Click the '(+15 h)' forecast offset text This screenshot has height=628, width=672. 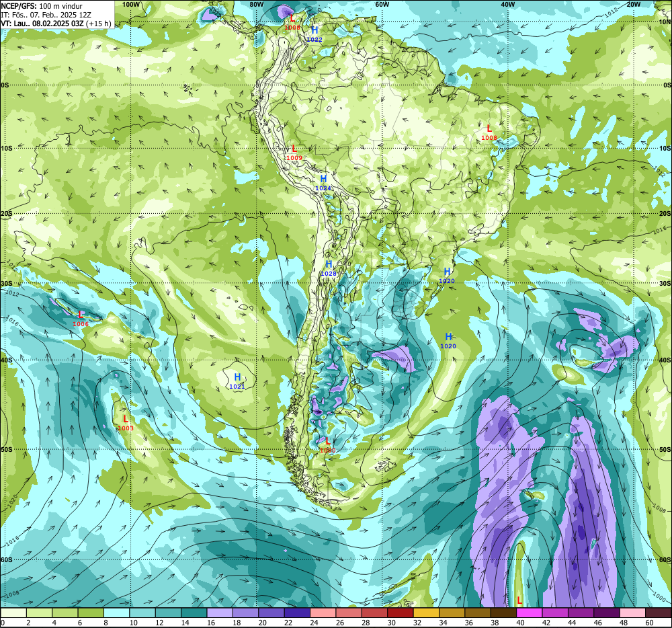click(x=99, y=23)
